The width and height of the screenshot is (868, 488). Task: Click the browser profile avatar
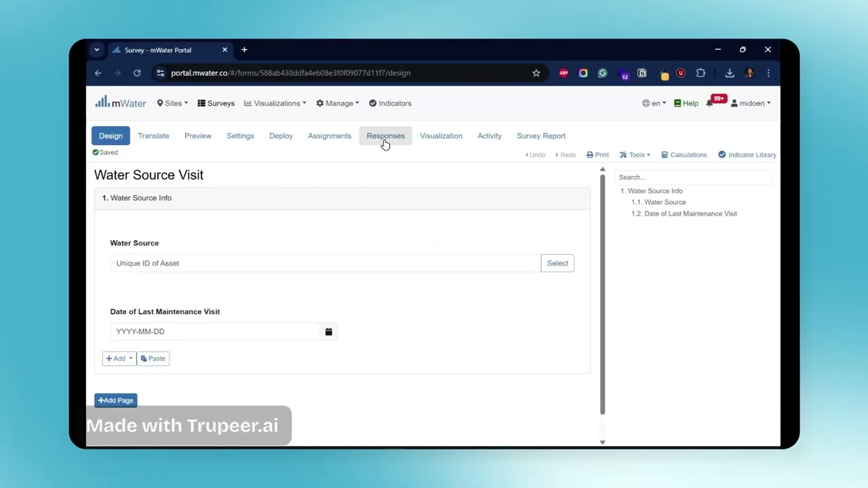coord(749,73)
